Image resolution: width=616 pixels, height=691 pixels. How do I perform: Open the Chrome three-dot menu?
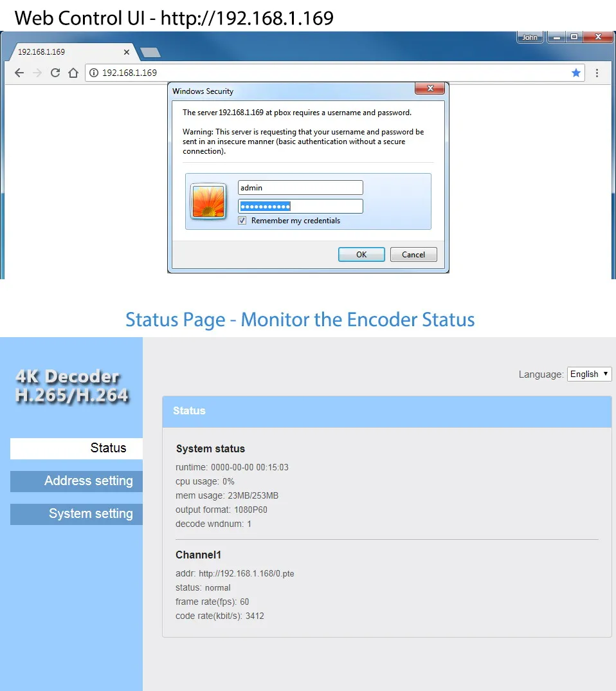[x=597, y=73]
